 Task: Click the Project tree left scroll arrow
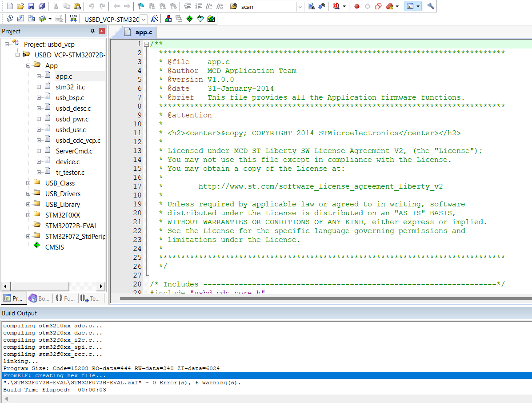(x=5, y=286)
